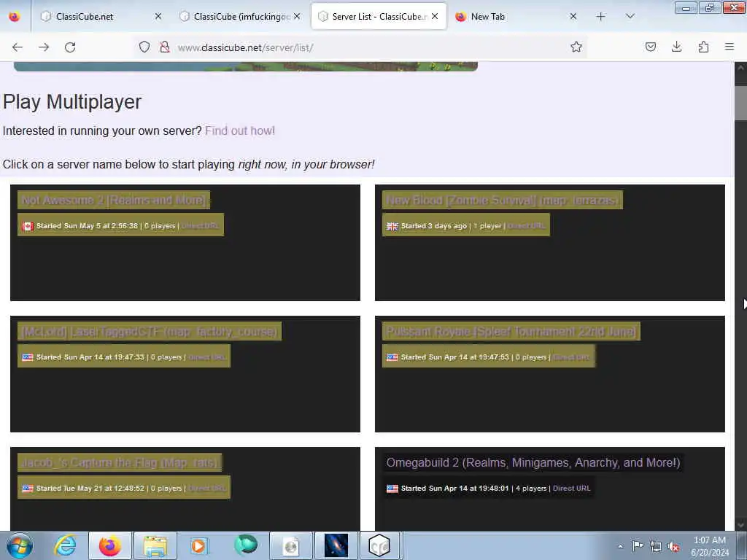The width and height of the screenshot is (747, 560).
Task: Open the taskbar clock showing 1:07 AM
Action: 710,546
